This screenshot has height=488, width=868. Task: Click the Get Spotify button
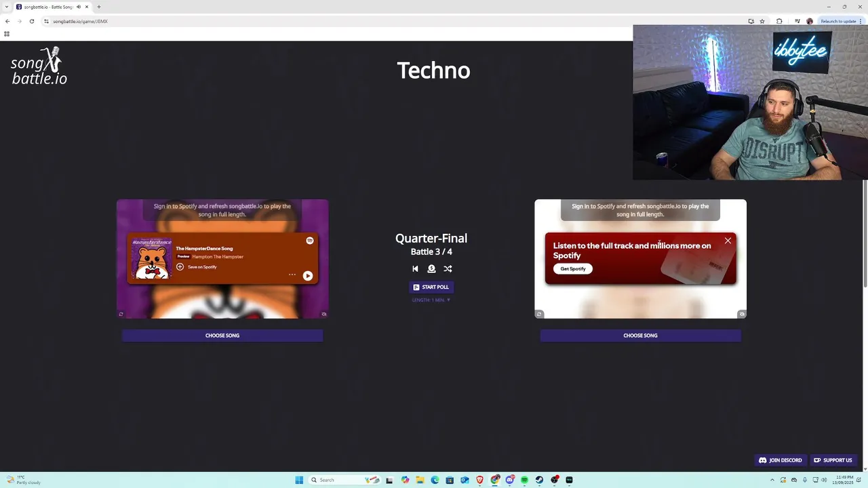[573, 269]
